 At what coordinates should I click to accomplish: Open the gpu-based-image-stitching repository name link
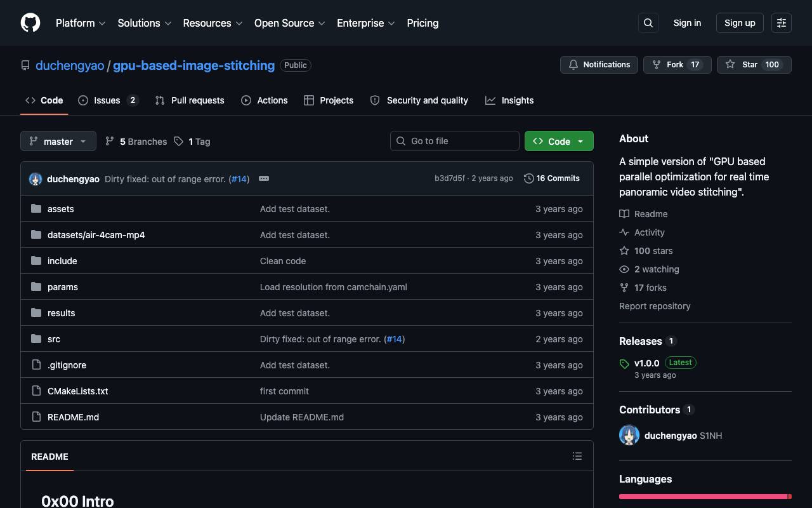pyautogui.click(x=194, y=65)
